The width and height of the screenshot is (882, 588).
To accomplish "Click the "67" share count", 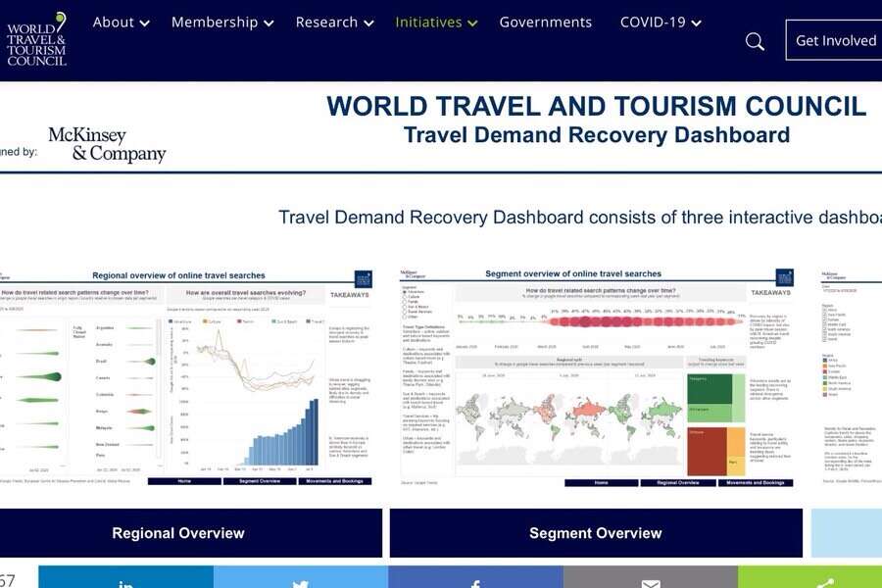I will [7, 580].
